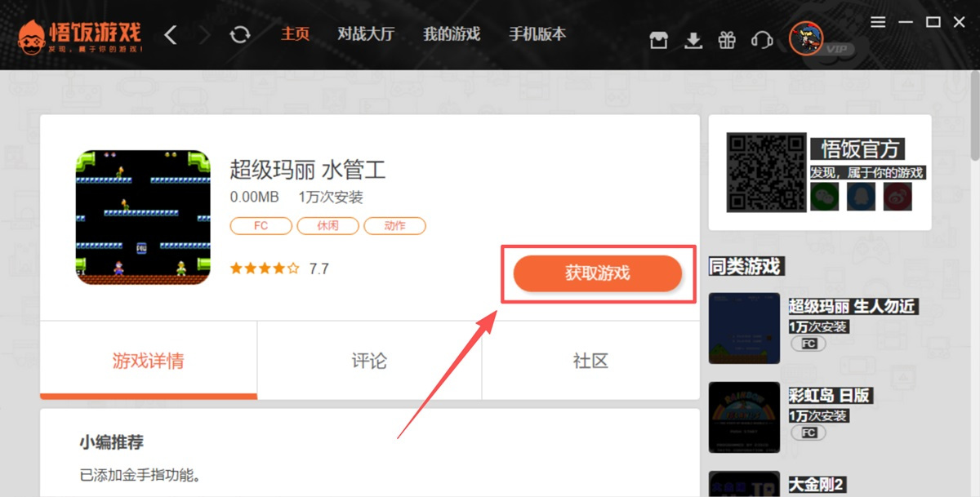
Task: Click the 休闲 category tag
Action: click(x=327, y=226)
